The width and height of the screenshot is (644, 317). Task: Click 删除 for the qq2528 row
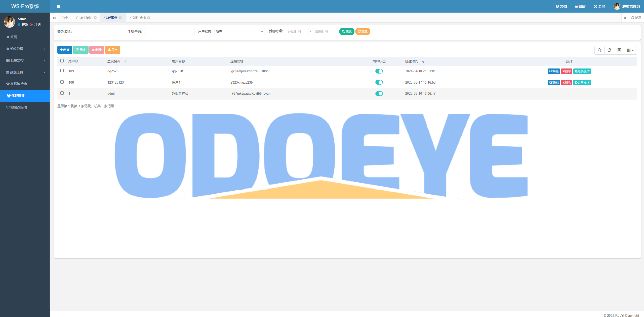[567, 71]
